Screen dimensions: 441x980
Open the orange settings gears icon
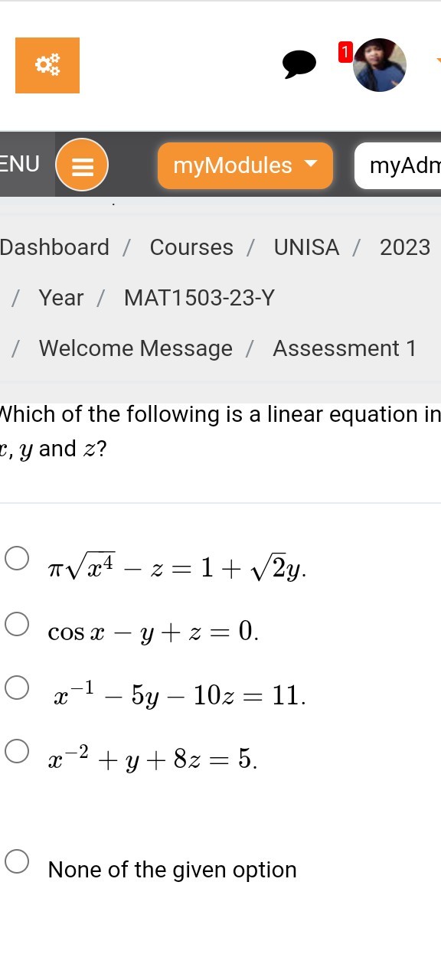click(x=47, y=66)
